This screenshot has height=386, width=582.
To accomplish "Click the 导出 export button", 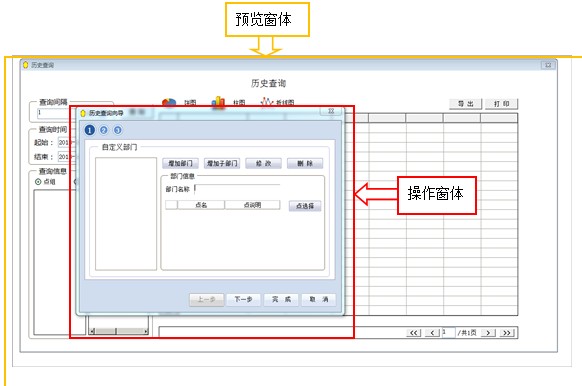I will coord(465,104).
